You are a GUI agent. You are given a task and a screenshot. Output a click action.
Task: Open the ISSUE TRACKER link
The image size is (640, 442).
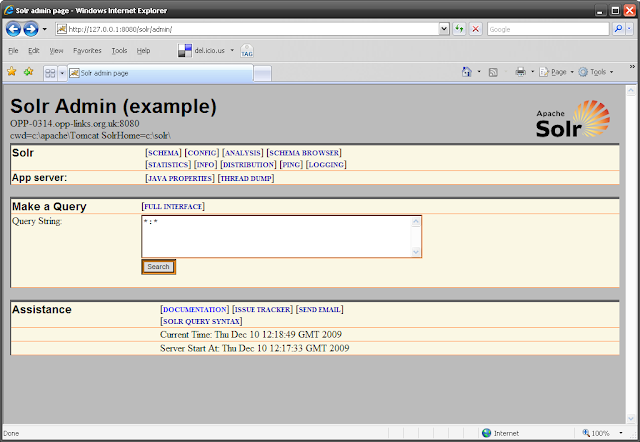coord(262,310)
